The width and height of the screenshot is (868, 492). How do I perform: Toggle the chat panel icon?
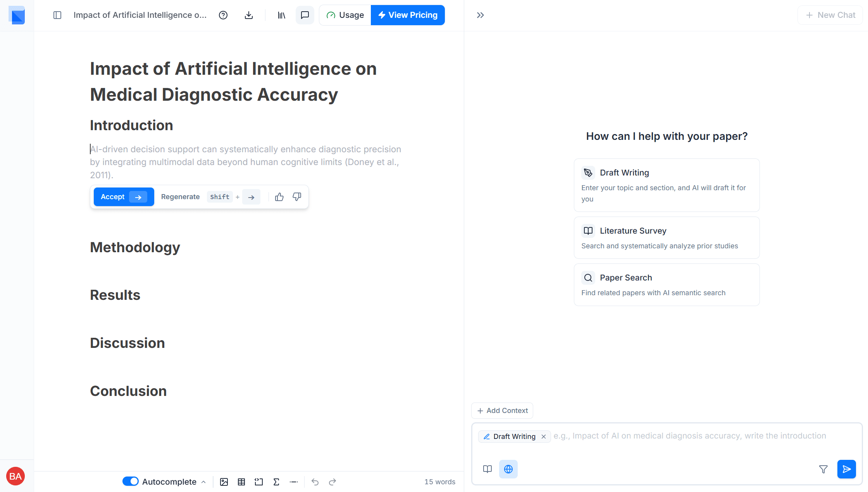tap(305, 15)
